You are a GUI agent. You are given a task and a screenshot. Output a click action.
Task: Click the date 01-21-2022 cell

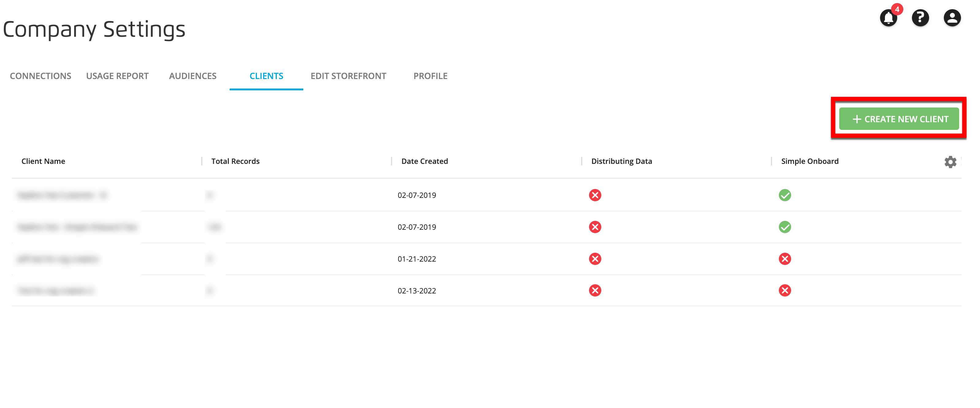pyautogui.click(x=417, y=259)
